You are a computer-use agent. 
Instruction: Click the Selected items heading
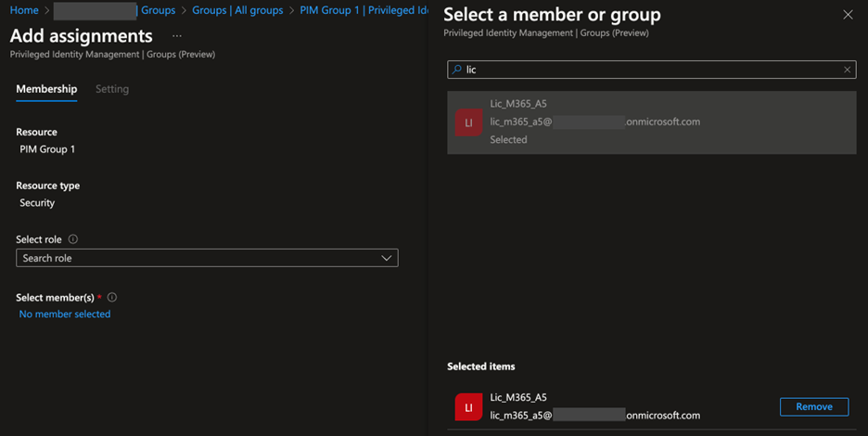tap(481, 366)
